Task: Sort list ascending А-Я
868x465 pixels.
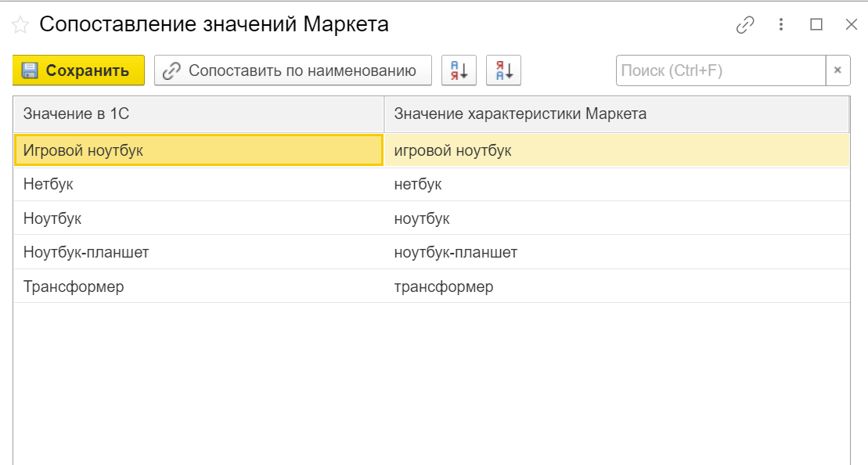Action: [459, 70]
